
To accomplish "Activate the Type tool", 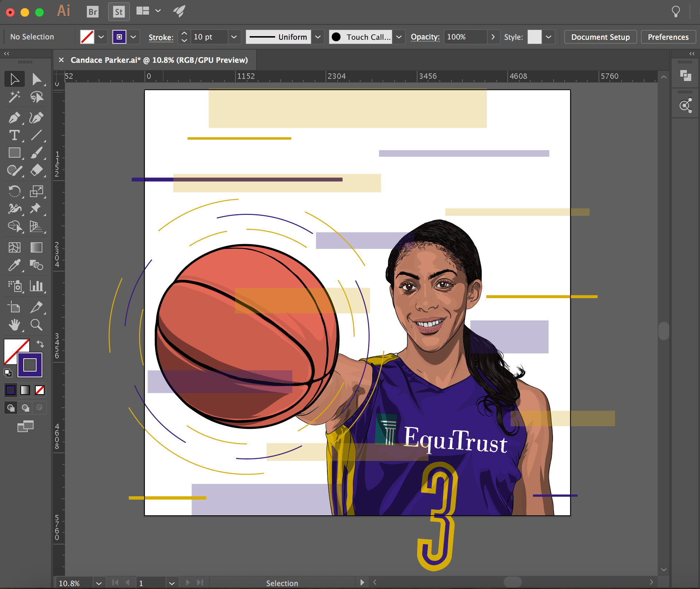I will 15,135.
